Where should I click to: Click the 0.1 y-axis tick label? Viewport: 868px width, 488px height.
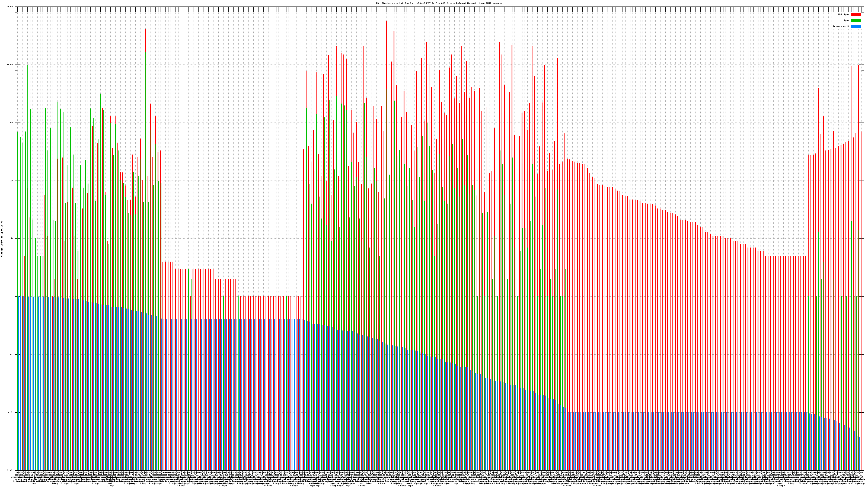point(12,354)
